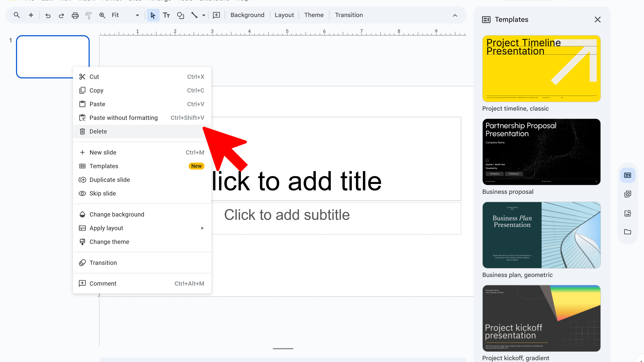
Task: Toggle the Templates panel via sidebar icon
Action: pyautogui.click(x=627, y=175)
